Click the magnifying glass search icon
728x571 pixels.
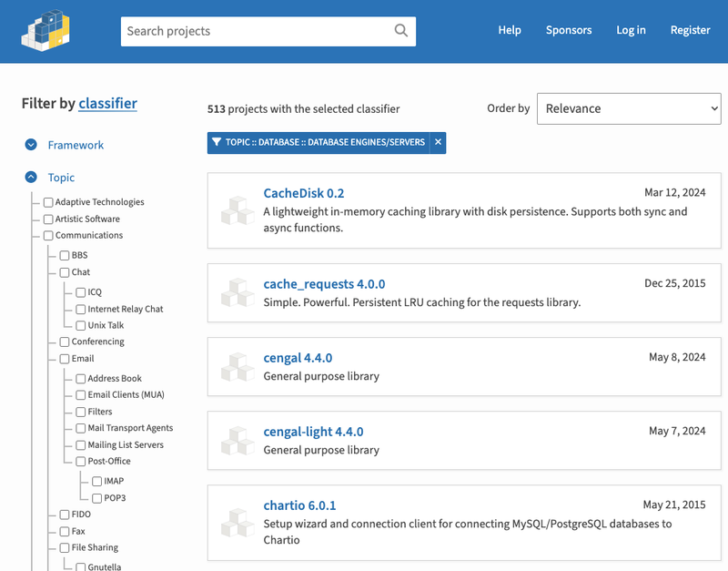[401, 31]
